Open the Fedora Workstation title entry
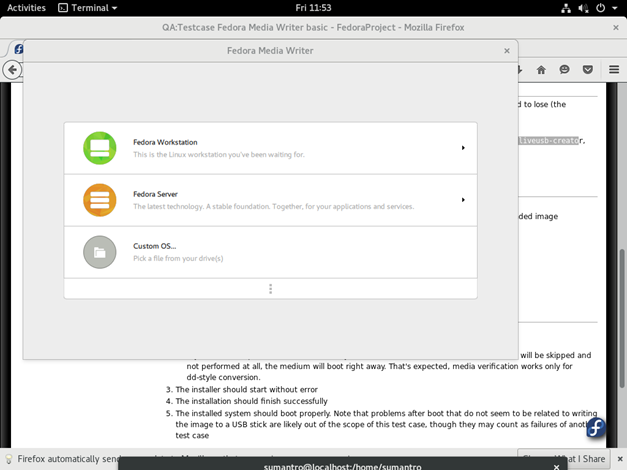The width and height of the screenshot is (627, 470). pyautogui.click(x=165, y=142)
